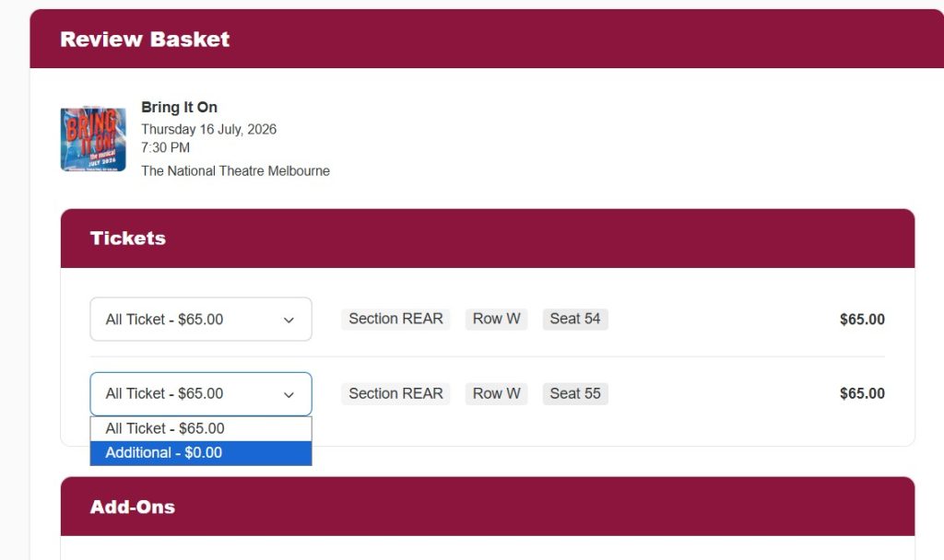Open the first ticket type dropdown
Image resolution: width=944 pixels, height=560 pixels.
tap(201, 319)
